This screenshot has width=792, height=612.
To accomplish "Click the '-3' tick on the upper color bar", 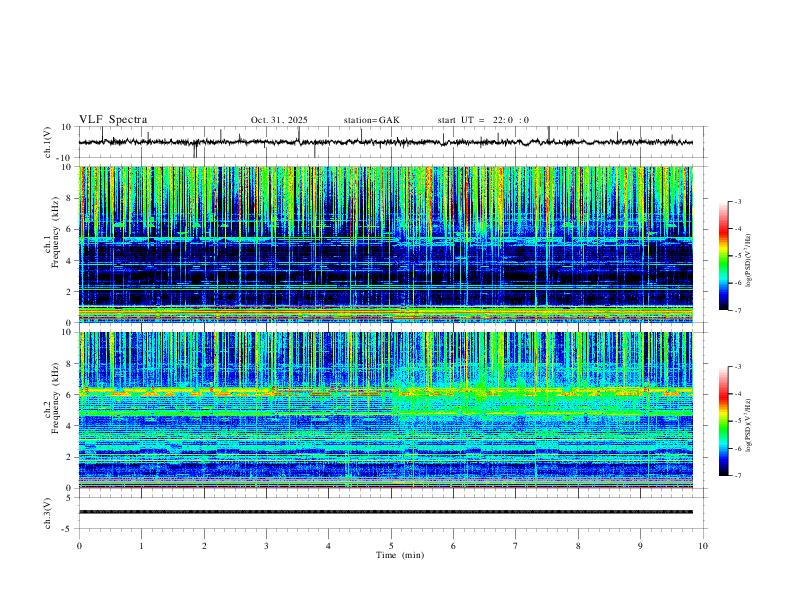I will click(x=737, y=201).
